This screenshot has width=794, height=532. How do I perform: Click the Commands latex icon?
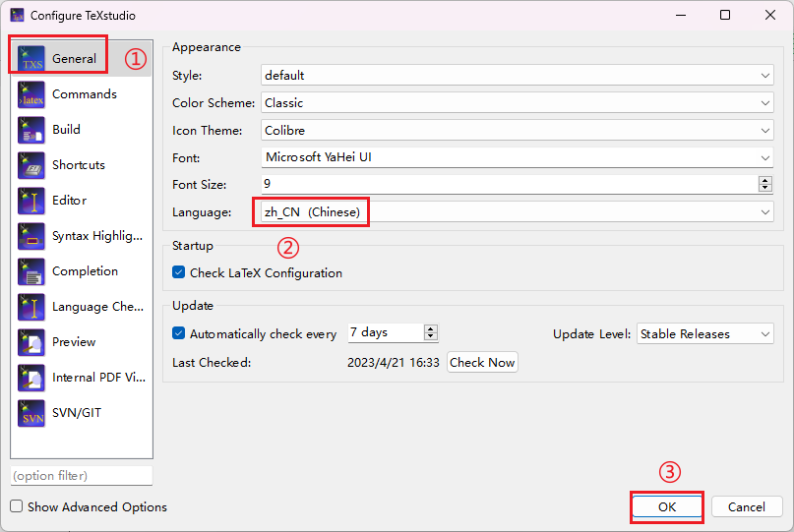coord(31,94)
